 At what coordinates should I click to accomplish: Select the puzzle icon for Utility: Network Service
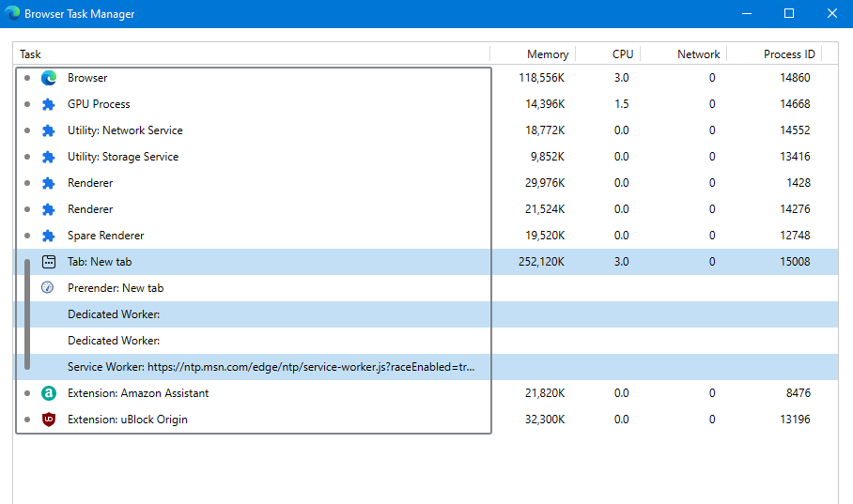[49, 130]
